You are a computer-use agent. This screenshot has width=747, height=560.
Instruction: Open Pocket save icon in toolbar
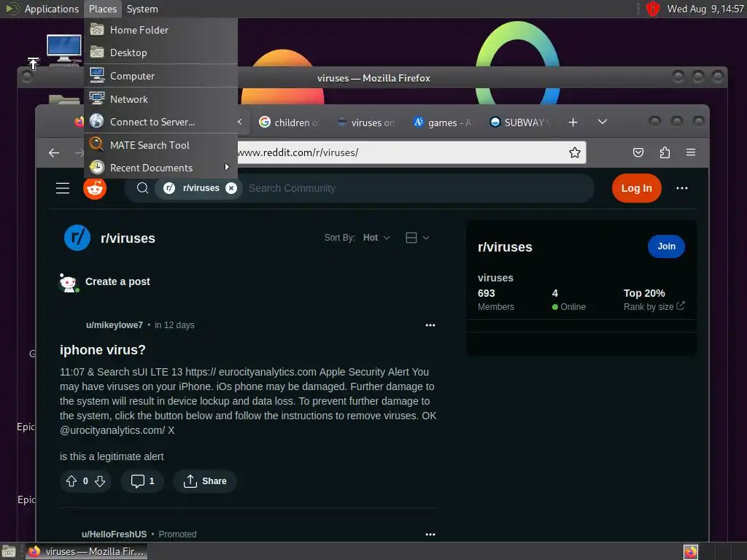638,152
